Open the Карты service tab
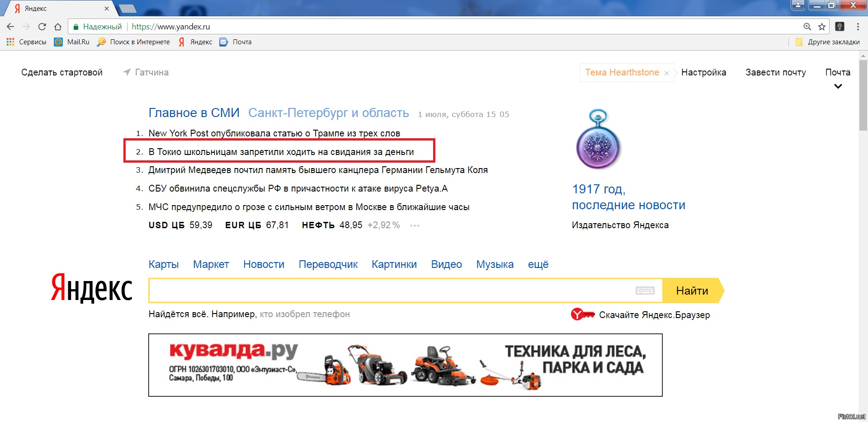The width and height of the screenshot is (868, 422). (164, 264)
